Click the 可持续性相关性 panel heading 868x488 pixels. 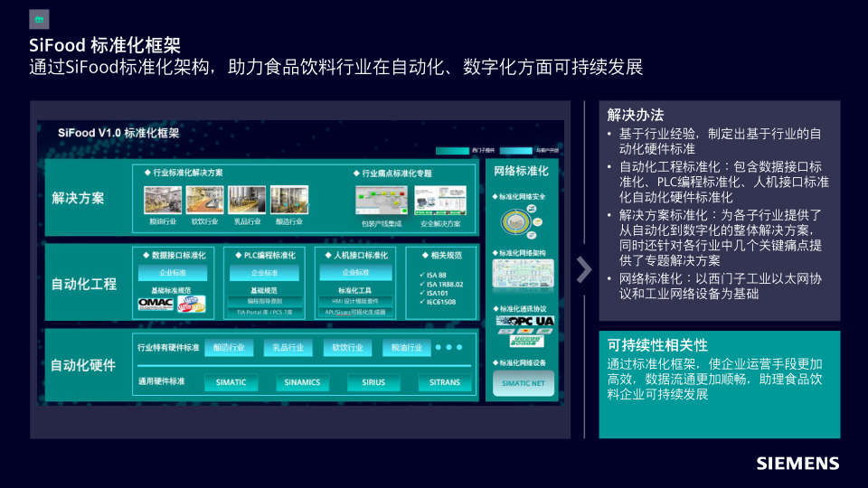657,345
